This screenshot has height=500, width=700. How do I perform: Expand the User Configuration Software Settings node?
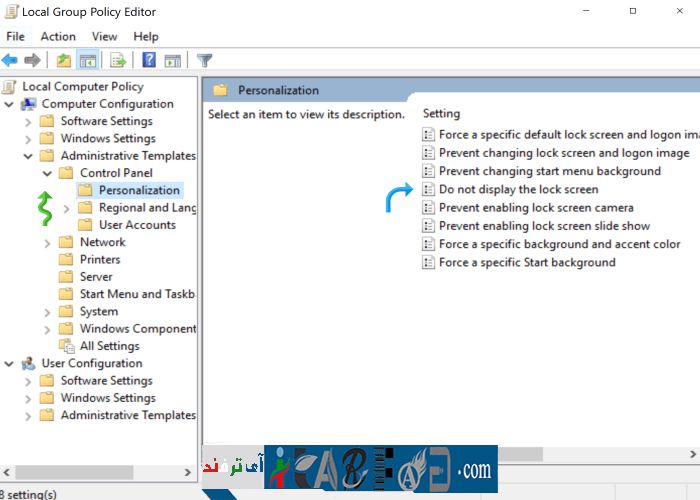pos(28,381)
